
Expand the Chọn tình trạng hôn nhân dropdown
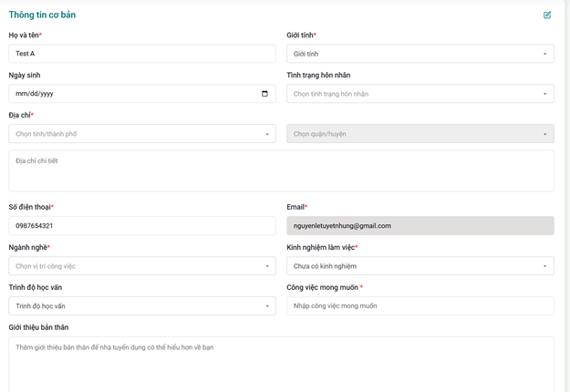(x=420, y=94)
